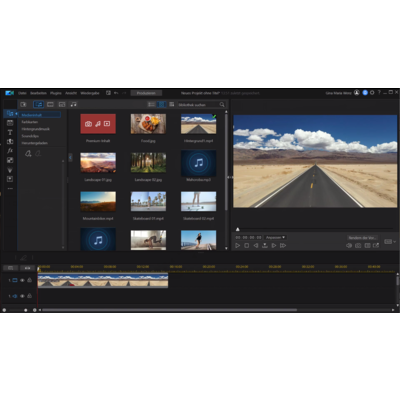Screen dimensions: 400x400
Task: Toggle lock on video track 1
Action: [x=29, y=280]
